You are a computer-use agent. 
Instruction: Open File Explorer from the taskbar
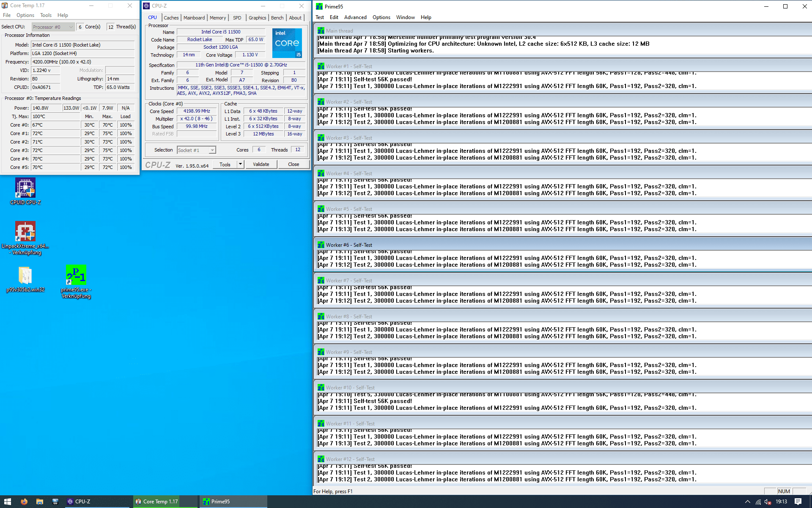coord(40,502)
